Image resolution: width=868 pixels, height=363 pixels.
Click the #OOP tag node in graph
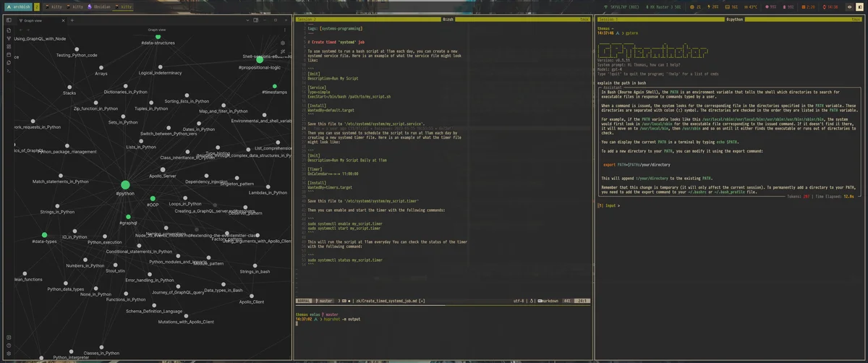point(153,198)
